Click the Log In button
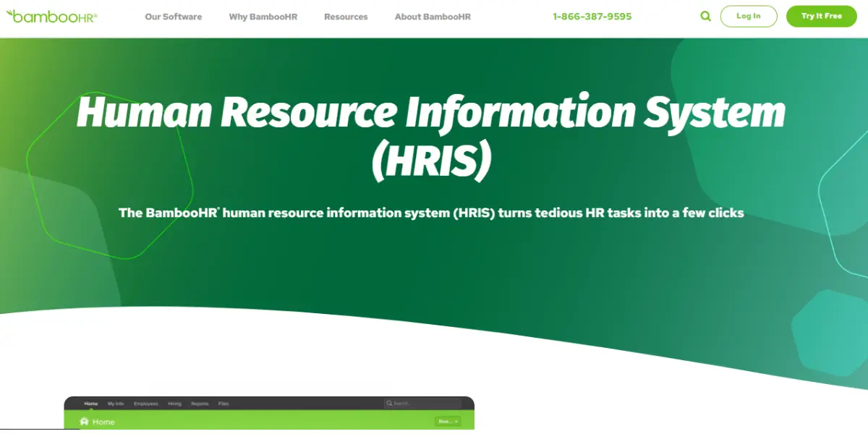 pyautogui.click(x=749, y=16)
